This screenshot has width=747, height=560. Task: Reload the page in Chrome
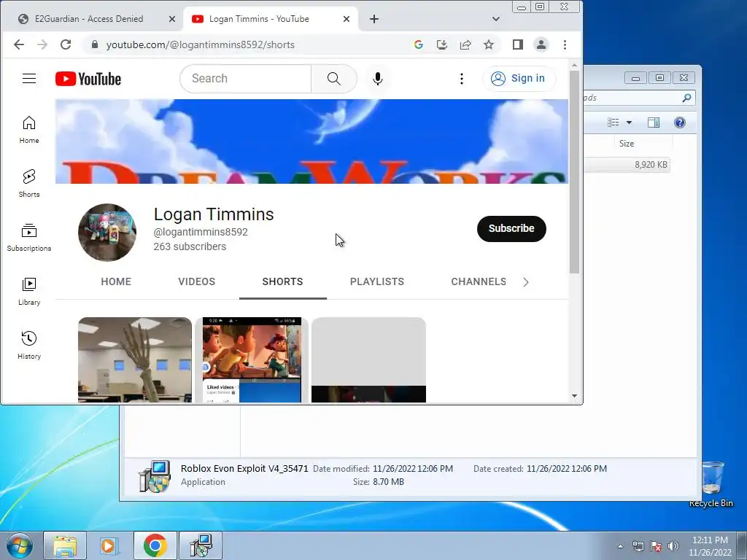(66, 44)
